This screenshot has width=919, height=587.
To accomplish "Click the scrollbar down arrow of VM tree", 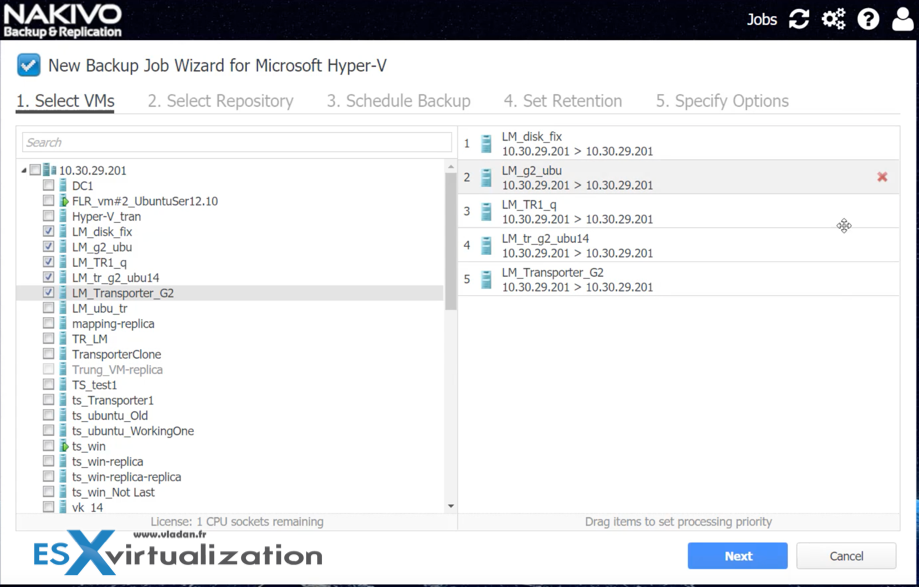I will 451,506.
